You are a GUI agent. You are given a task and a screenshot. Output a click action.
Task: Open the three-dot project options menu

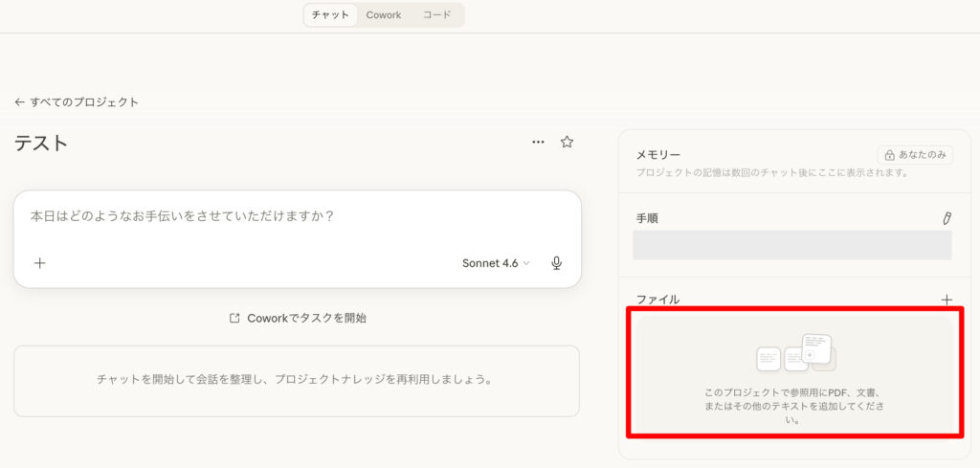point(538,143)
